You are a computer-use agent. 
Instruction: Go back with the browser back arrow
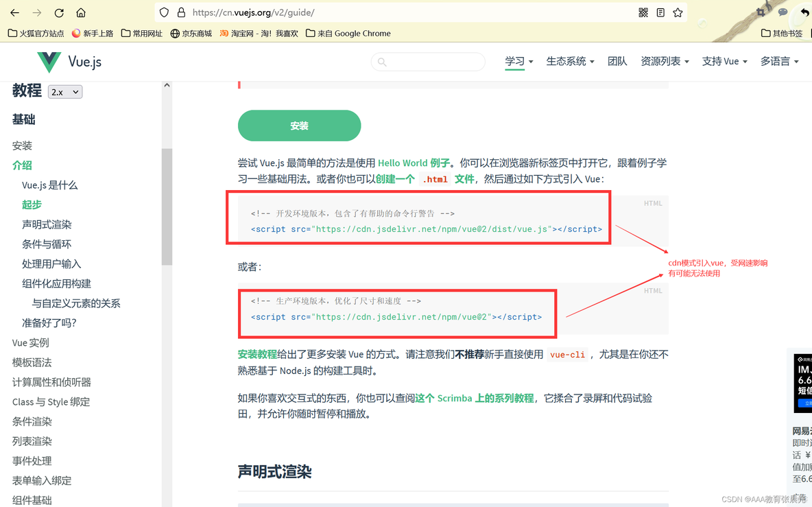pos(14,12)
